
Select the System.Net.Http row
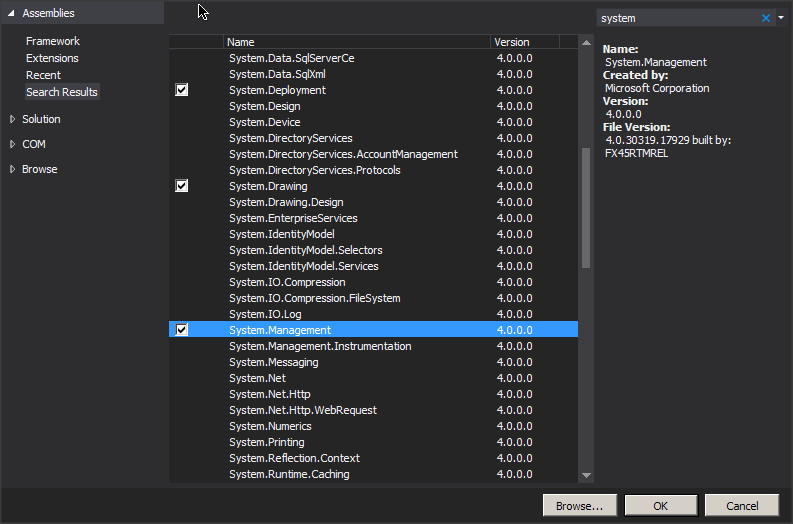click(373, 394)
